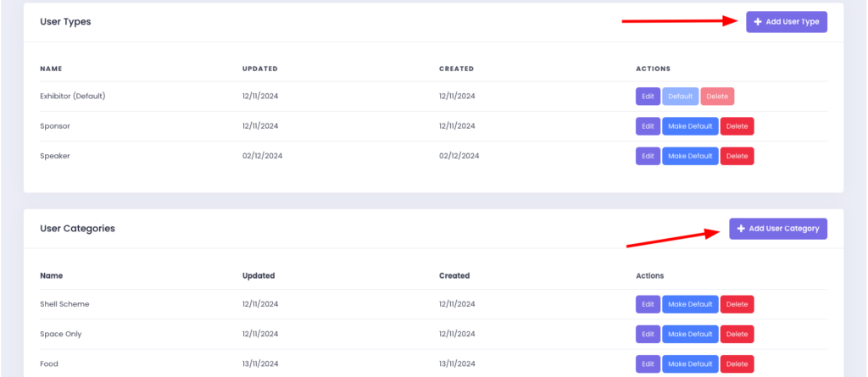Click the Add User Category button
Image resolution: width=868 pixels, height=377 pixels.
777,229
